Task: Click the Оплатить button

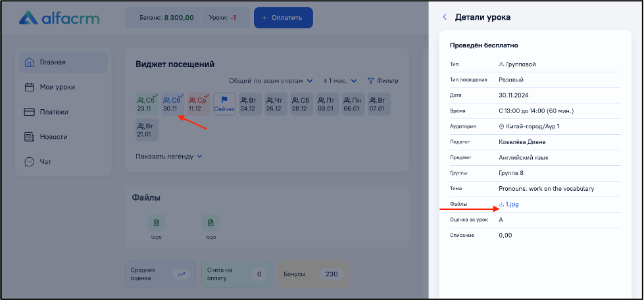Action: [284, 18]
